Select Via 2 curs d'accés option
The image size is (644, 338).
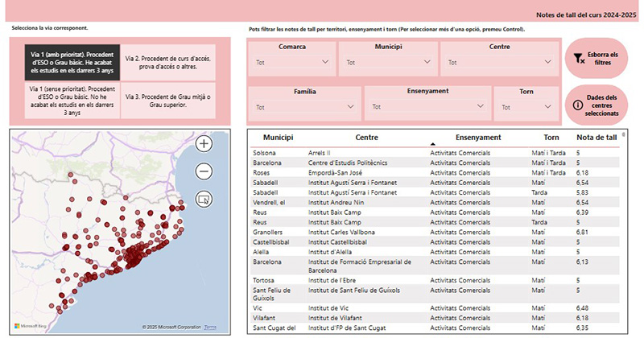[168, 63]
